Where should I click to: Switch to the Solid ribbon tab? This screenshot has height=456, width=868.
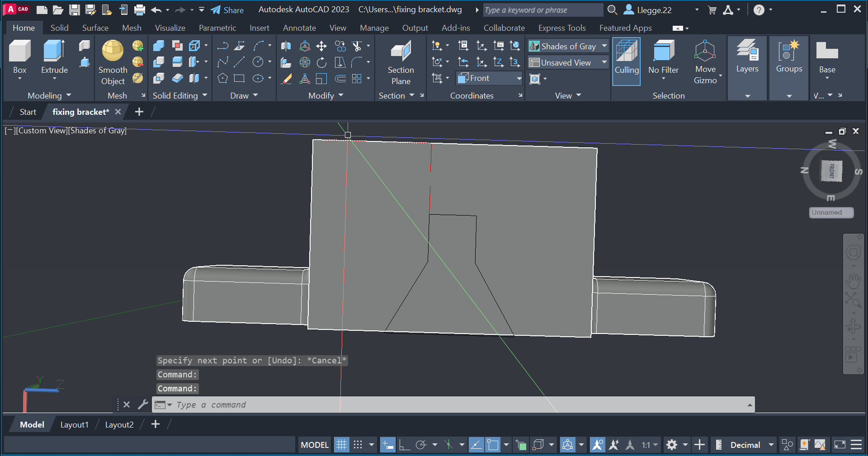click(59, 28)
